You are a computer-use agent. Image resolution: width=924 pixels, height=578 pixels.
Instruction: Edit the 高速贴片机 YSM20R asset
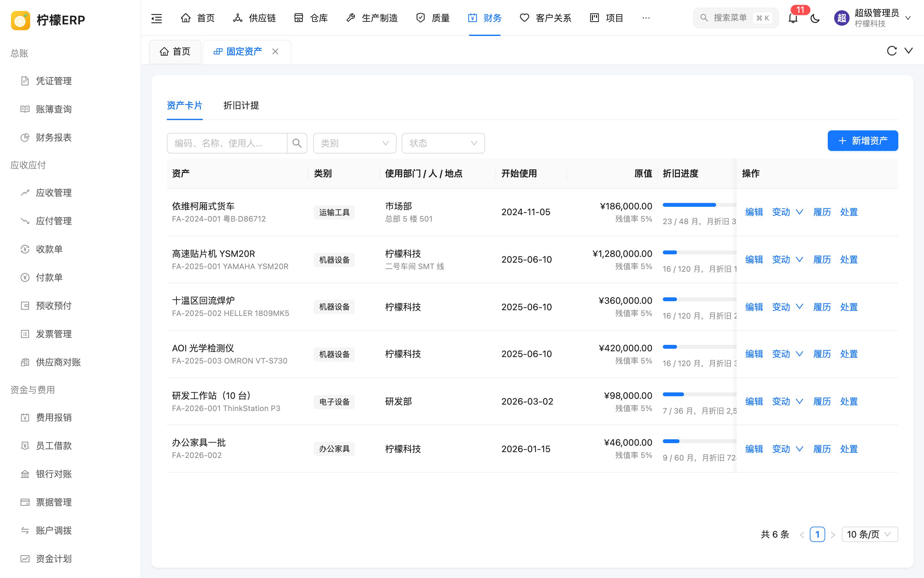click(754, 259)
